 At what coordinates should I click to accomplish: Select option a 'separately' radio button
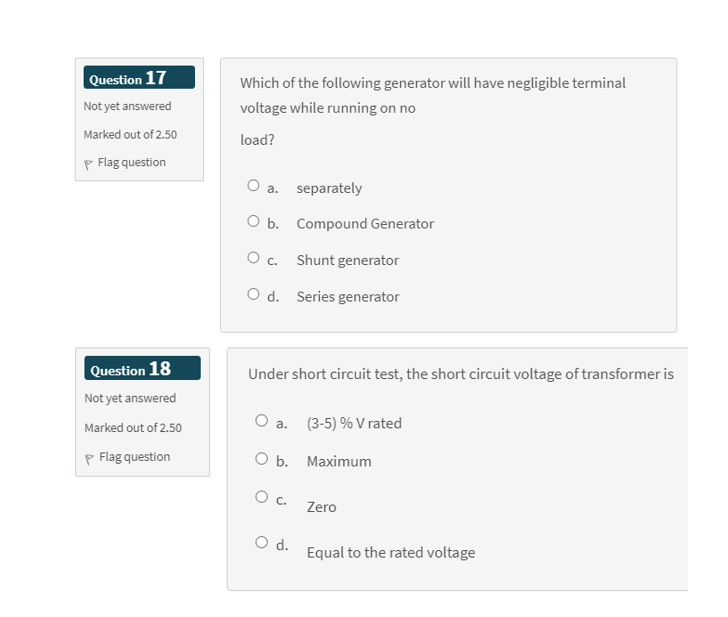pos(255,185)
